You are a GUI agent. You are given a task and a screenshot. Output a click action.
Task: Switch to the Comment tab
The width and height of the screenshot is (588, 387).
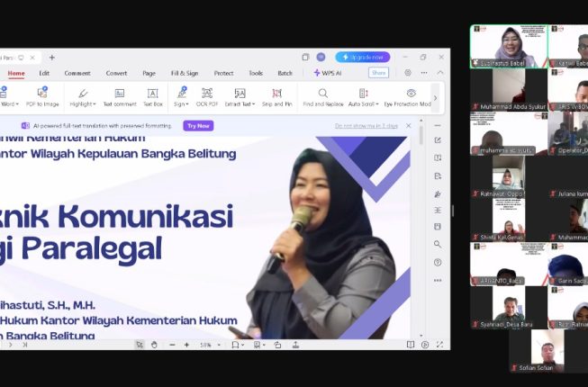[77, 73]
